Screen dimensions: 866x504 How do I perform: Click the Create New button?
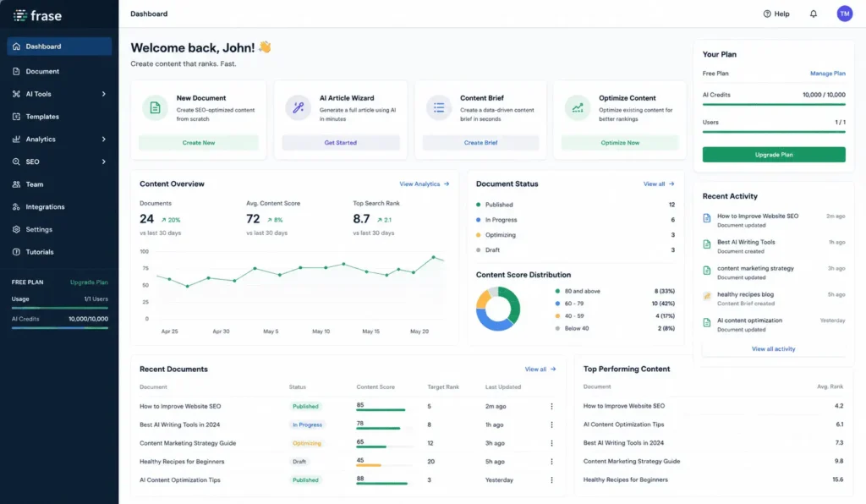pos(198,142)
